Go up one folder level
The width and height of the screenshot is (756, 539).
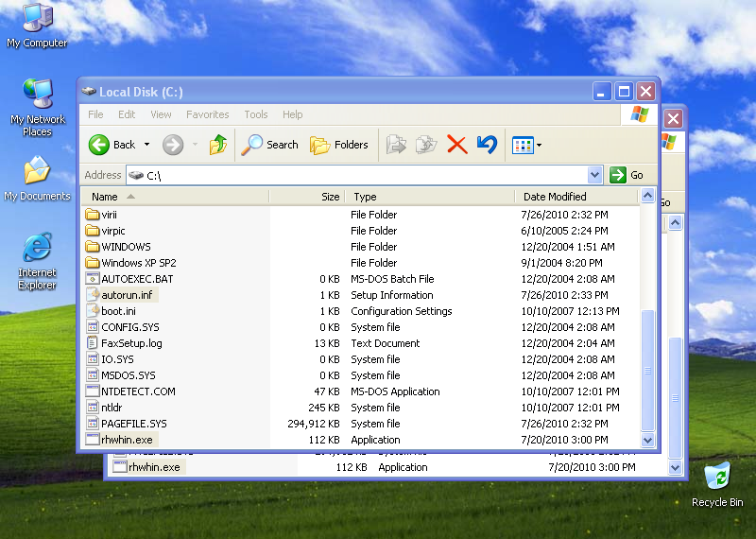coord(218,145)
